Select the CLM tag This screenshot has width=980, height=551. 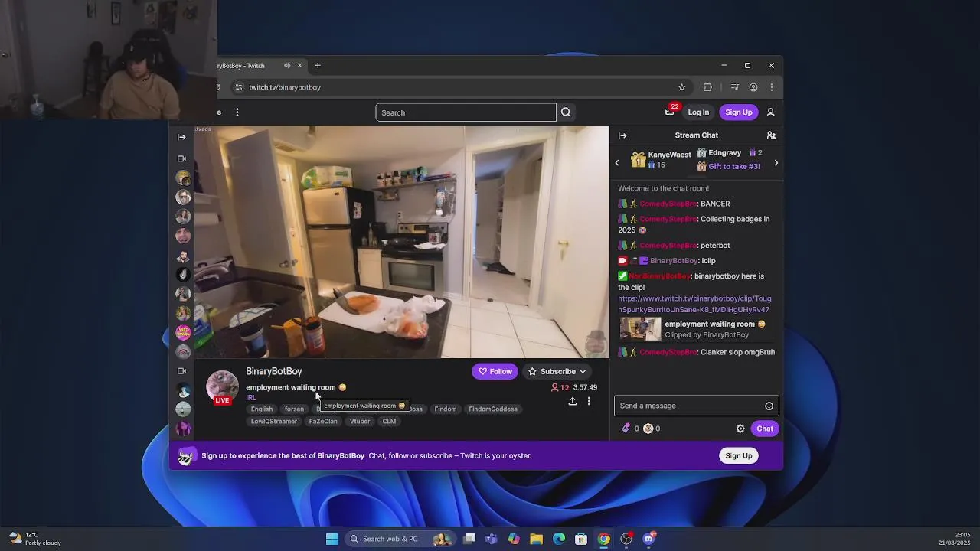389,422
